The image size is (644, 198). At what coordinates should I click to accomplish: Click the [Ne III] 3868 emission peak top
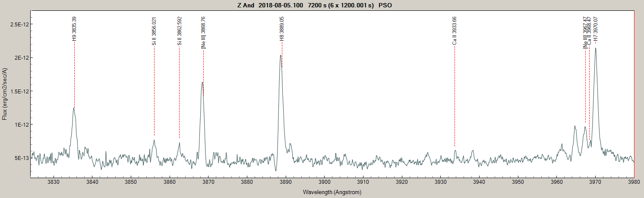[202, 82]
